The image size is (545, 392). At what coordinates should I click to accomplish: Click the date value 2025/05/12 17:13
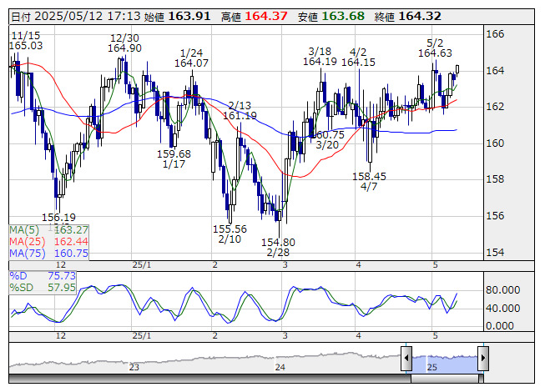(88, 17)
